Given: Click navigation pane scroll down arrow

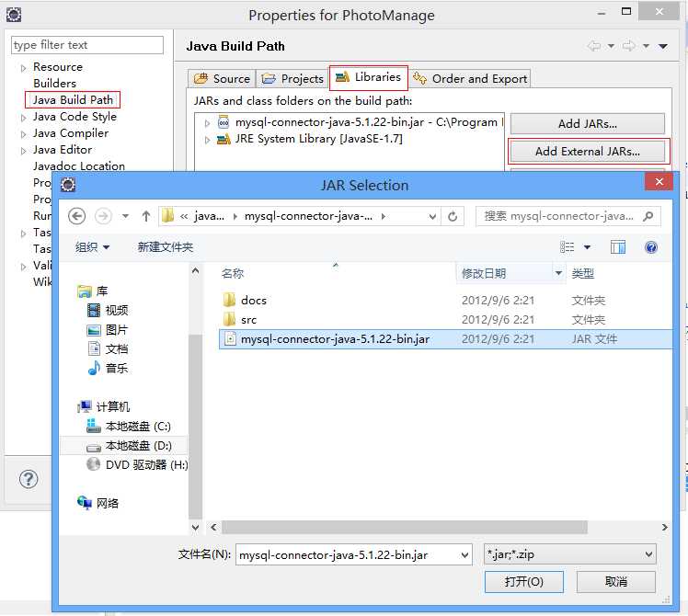Looking at the screenshot, I should pos(196,527).
